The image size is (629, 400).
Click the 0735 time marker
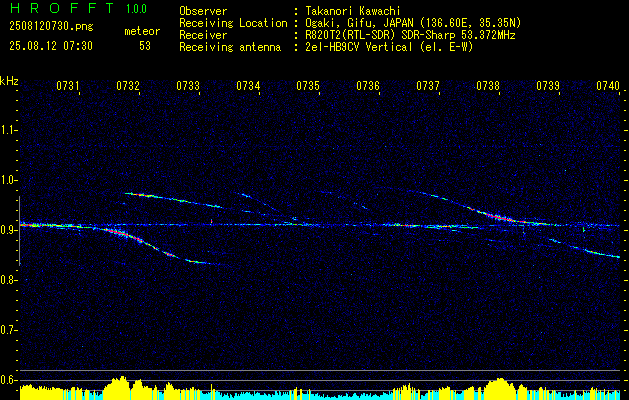pyautogui.click(x=308, y=85)
